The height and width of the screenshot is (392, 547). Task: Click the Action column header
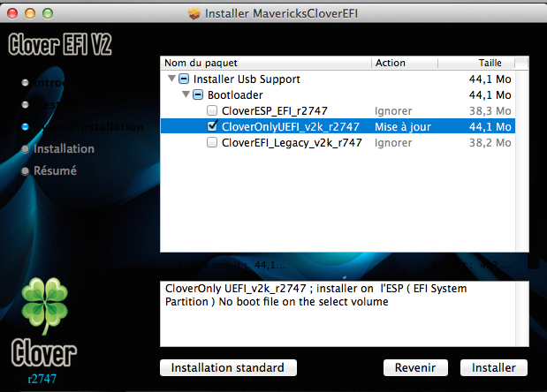(x=405, y=63)
